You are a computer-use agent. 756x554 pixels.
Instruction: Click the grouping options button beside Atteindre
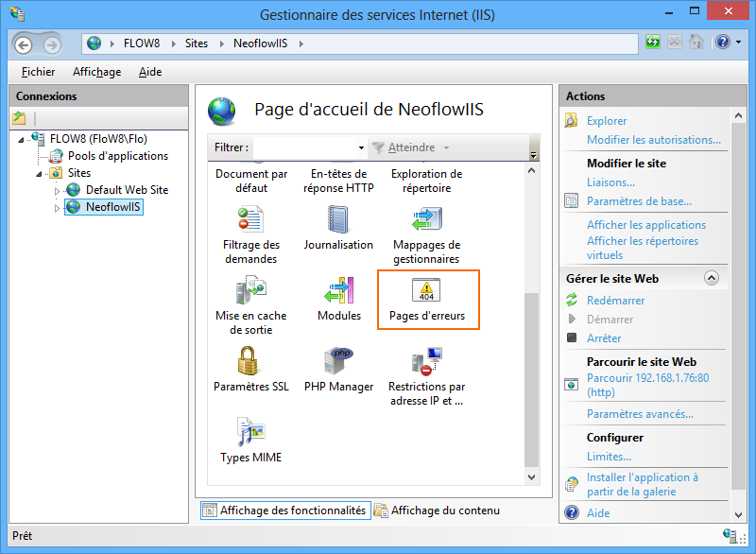[x=533, y=147]
